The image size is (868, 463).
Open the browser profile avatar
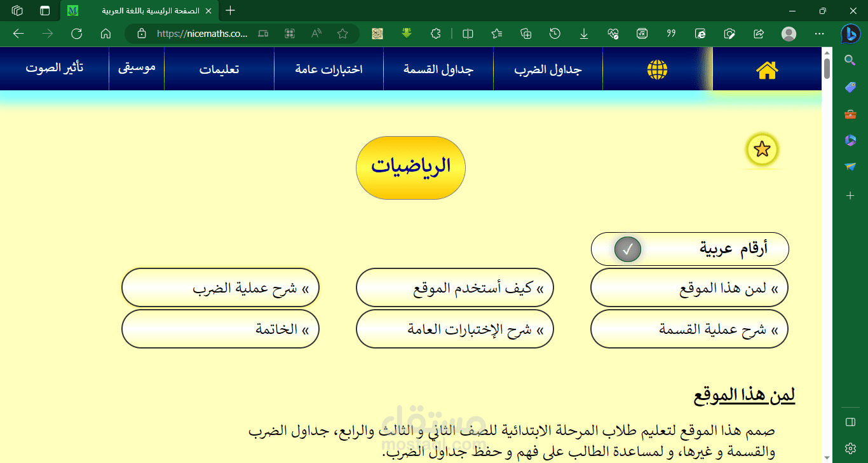pyautogui.click(x=789, y=34)
